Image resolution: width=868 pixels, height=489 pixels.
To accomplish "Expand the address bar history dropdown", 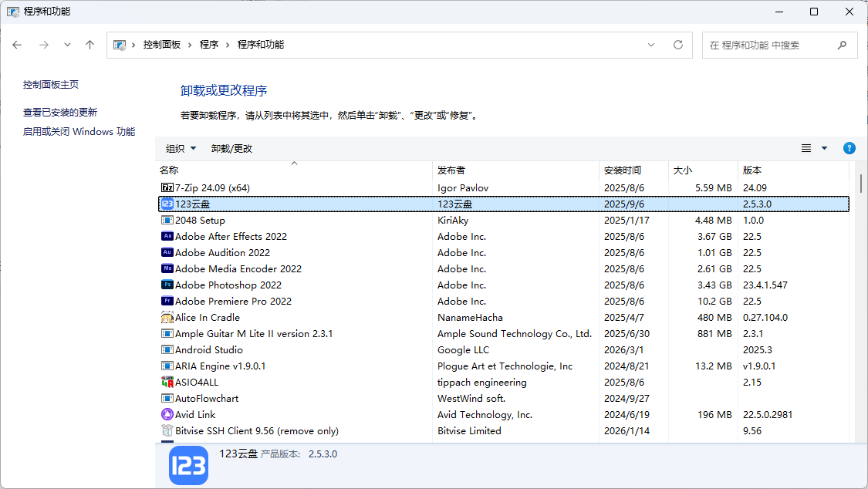I will point(652,45).
